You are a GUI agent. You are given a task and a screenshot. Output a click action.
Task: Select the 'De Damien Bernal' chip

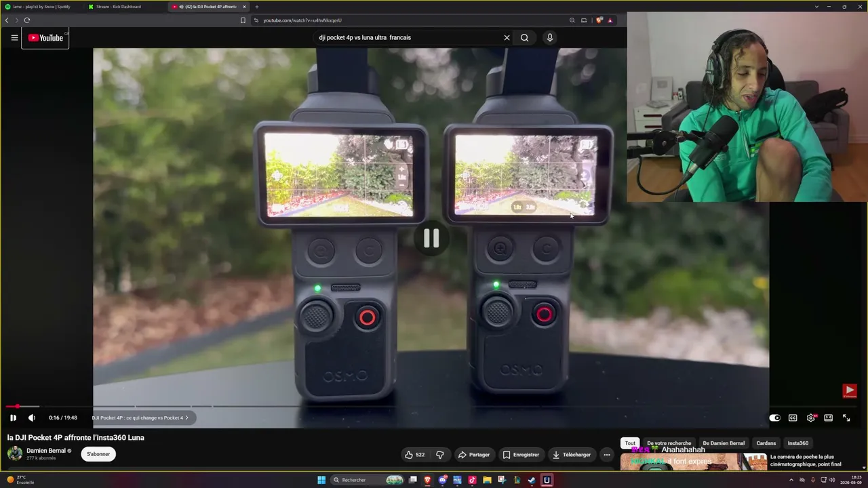(724, 443)
